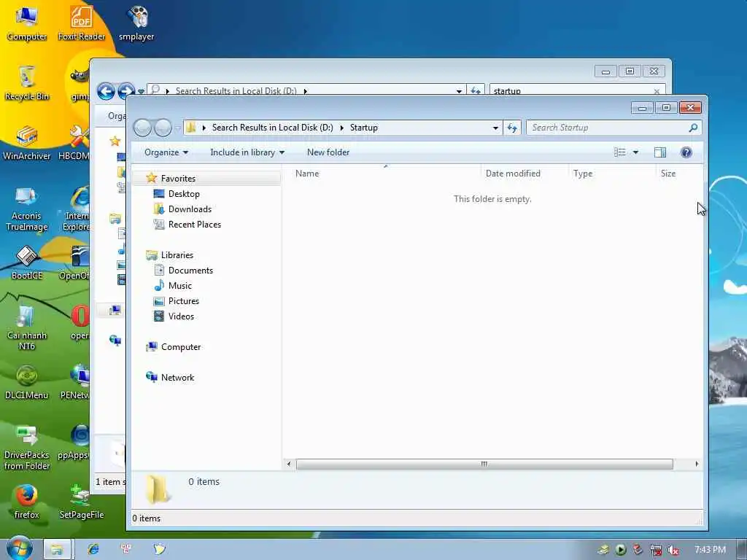Select Computer in the navigation pane
Screen dimensions: 747x560
pos(181,347)
